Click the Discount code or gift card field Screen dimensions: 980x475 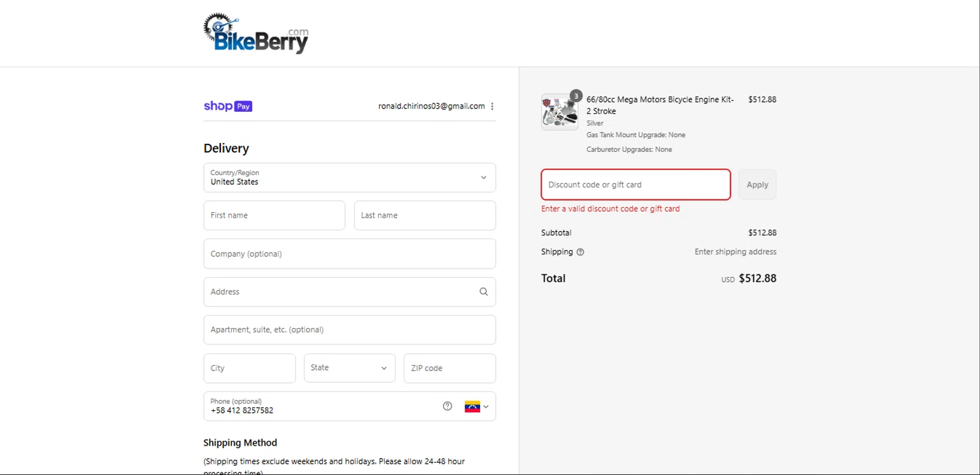pyautogui.click(x=636, y=185)
